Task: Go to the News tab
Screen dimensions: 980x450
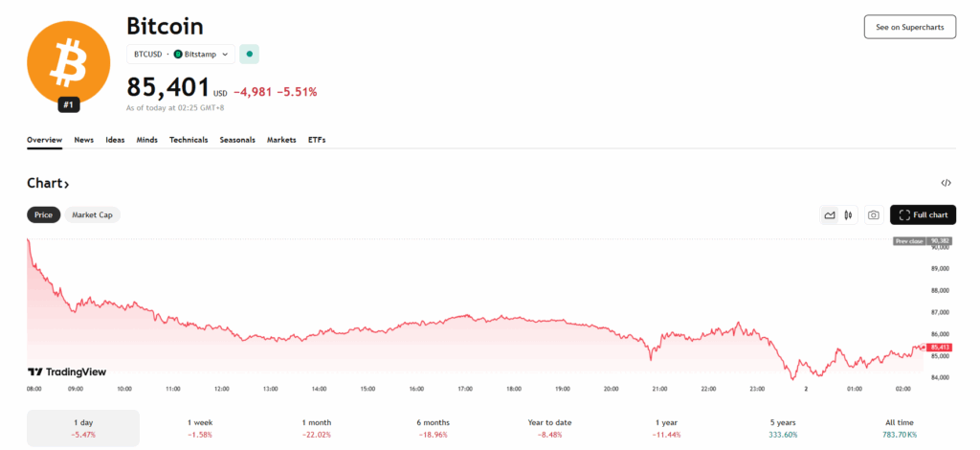Action: click(x=84, y=140)
